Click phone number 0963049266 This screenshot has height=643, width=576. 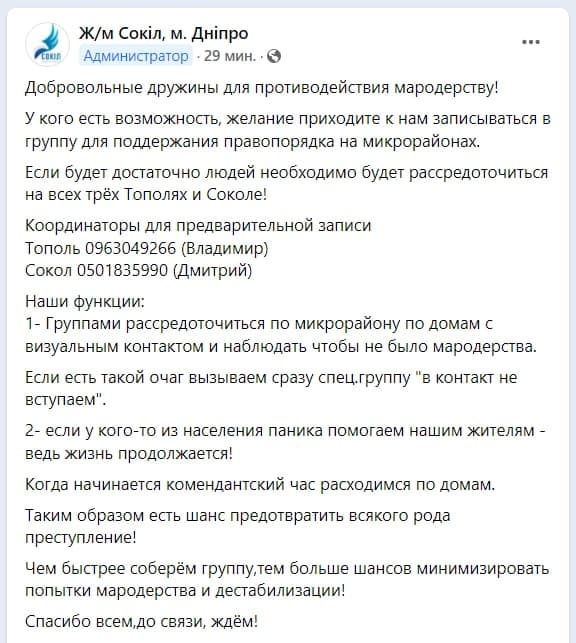130,248
